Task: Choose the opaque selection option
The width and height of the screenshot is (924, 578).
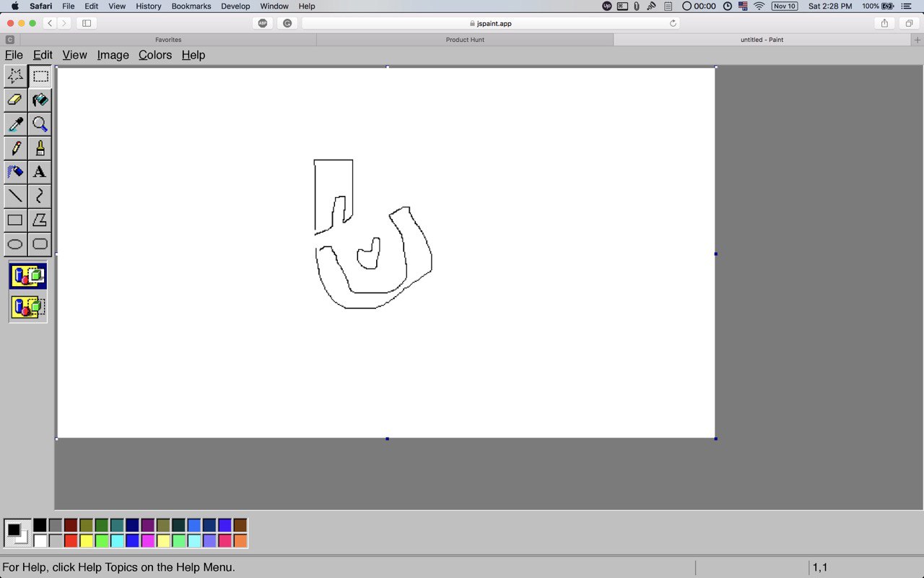Action: pyautogui.click(x=28, y=276)
